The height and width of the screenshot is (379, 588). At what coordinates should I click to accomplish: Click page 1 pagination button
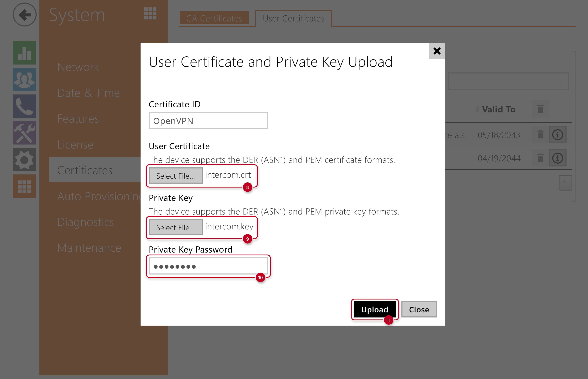565,183
